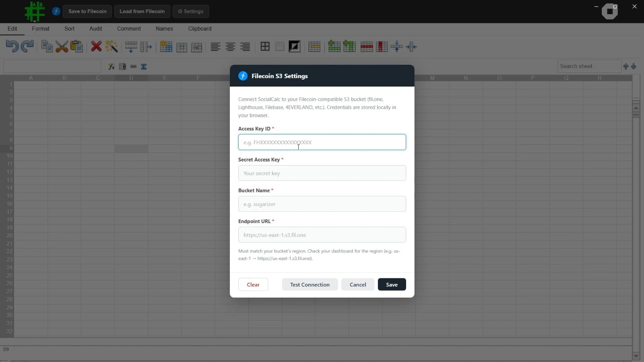This screenshot has width=644, height=362.
Task: Click the link chain icon by formula bar
Action: pyautogui.click(x=133, y=66)
